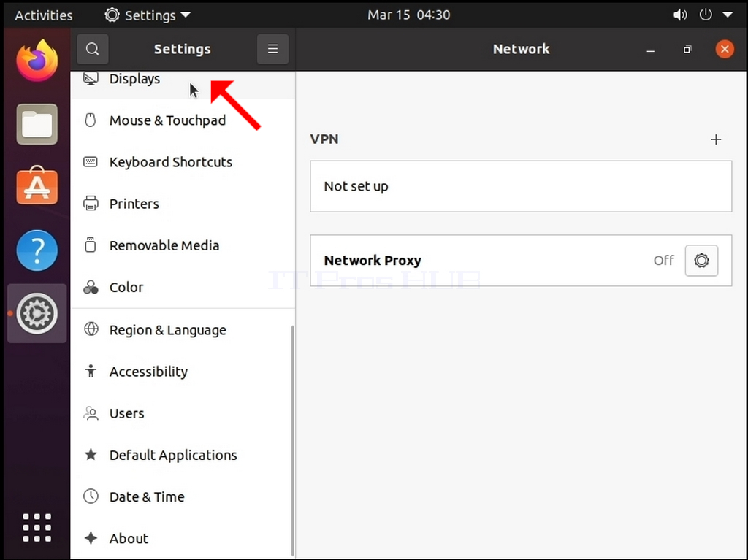Click the Network Proxy label
Image resolution: width=748 pixels, height=560 pixels.
click(373, 261)
